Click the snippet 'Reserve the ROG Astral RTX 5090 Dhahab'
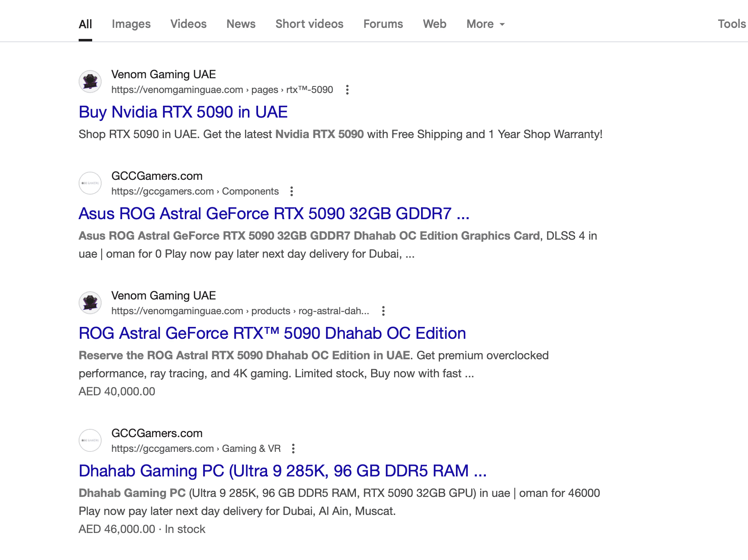 coord(313,364)
